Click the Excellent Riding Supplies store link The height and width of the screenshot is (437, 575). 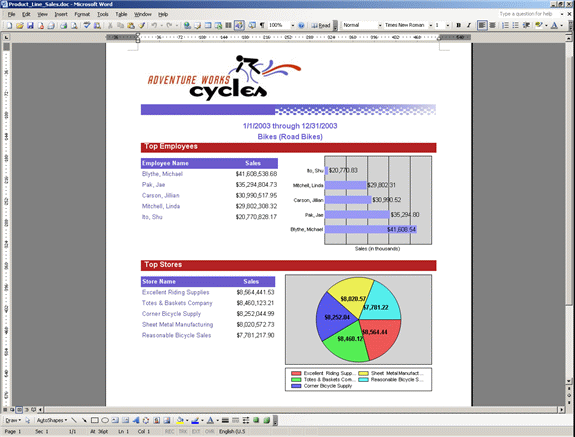tap(176, 292)
